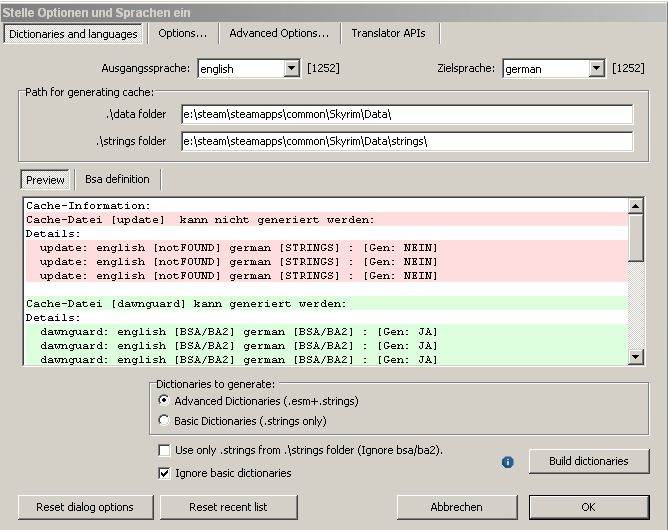Enable Use only .strings from .\strings folder
668x530 pixels.
(x=165, y=451)
